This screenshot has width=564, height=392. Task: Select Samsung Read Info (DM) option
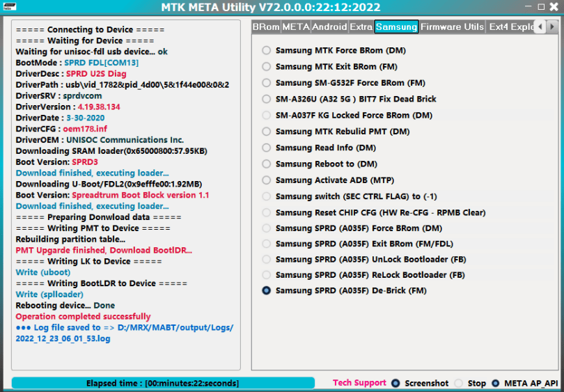click(267, 148)
